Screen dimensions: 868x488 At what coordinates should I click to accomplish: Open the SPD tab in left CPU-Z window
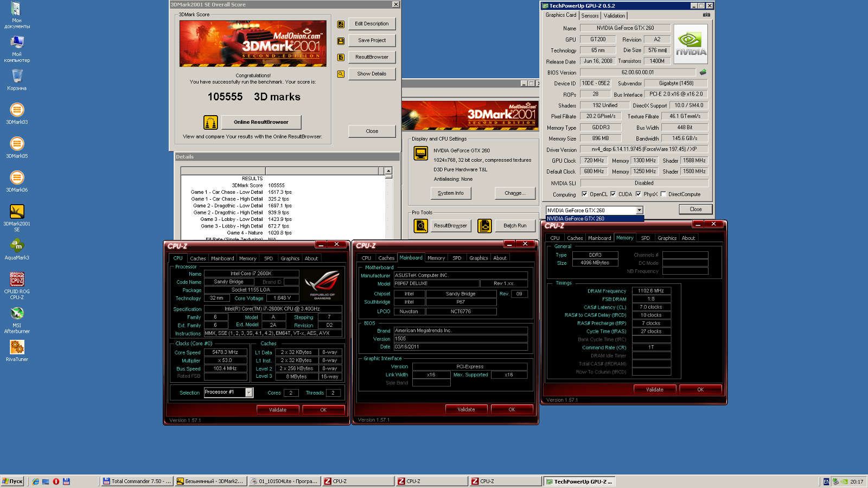[269, 258]
